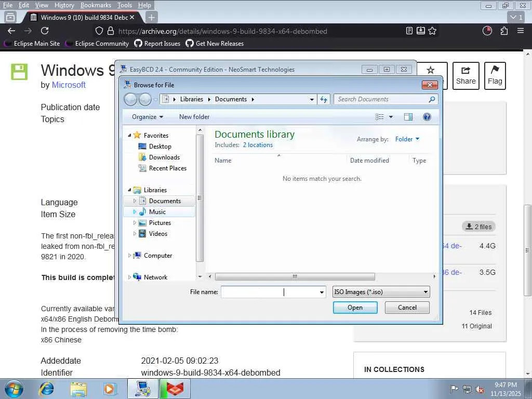Click the Microsoft author link
532x399 pixels.
click(69, 85)
